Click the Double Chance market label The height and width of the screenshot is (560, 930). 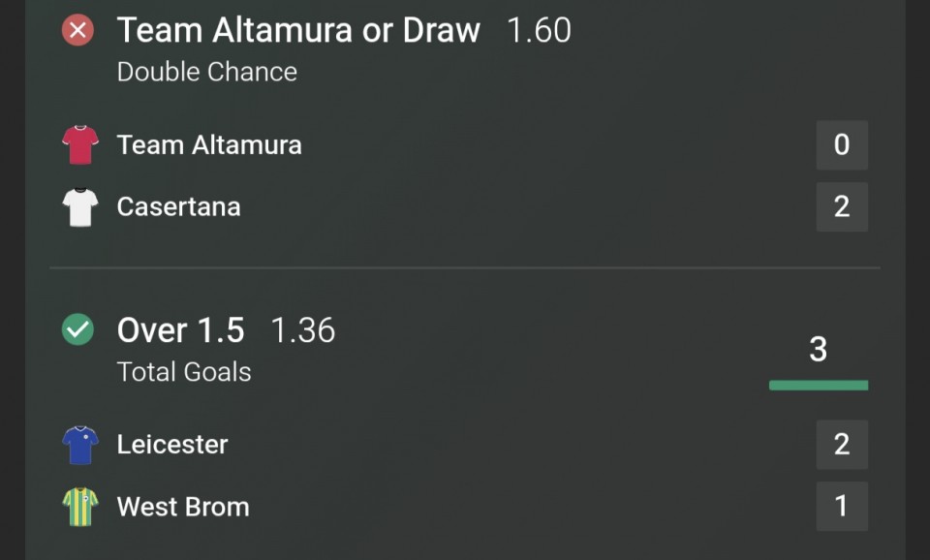(206, 72)
